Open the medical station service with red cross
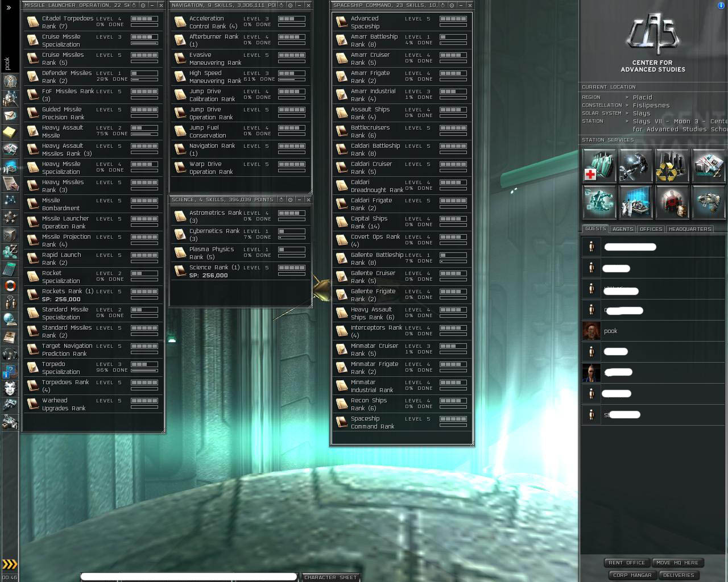Image resolution: width=728 pixels, height=582 pixels. pyautogui.click(x=599, y=165)
